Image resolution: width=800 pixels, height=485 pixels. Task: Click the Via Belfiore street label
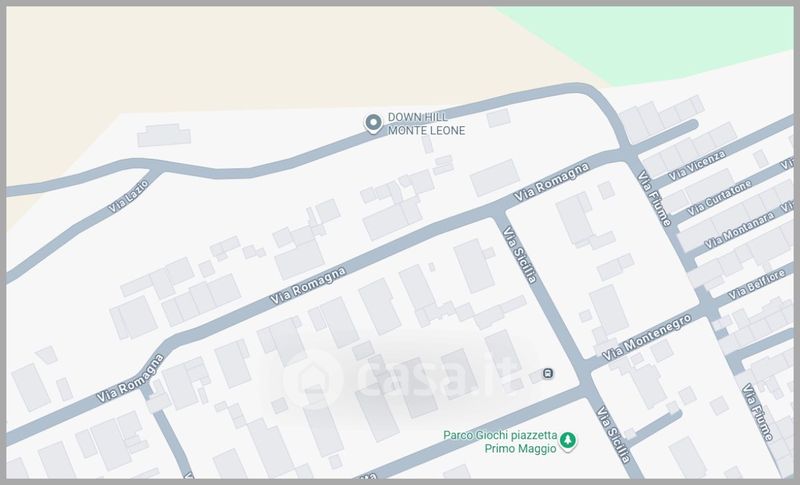point(758,287)
